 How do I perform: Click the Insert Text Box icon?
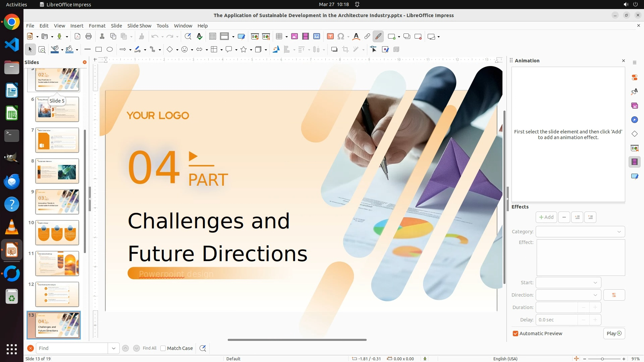coord(330,37)
